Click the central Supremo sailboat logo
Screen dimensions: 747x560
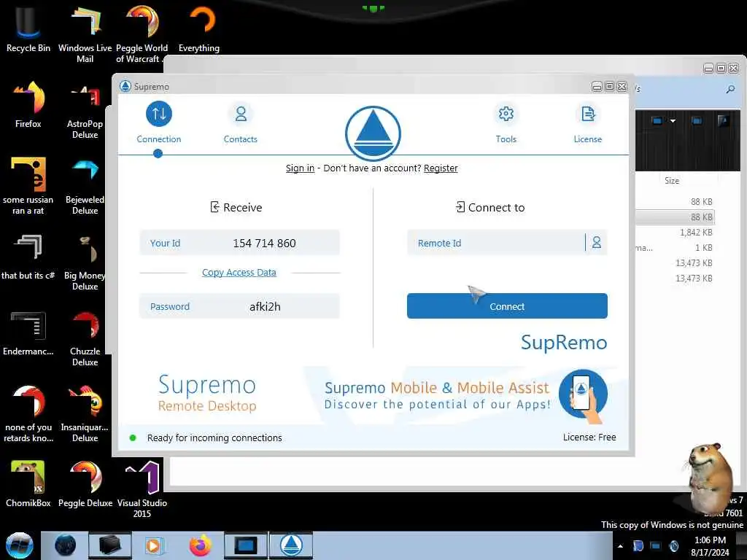(373, 134)
